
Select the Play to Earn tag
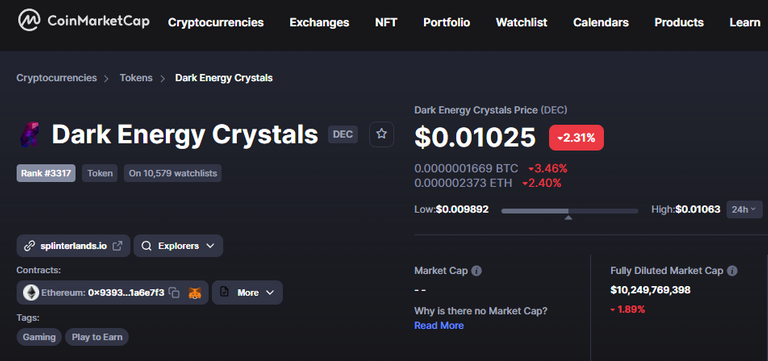point(97,337)
